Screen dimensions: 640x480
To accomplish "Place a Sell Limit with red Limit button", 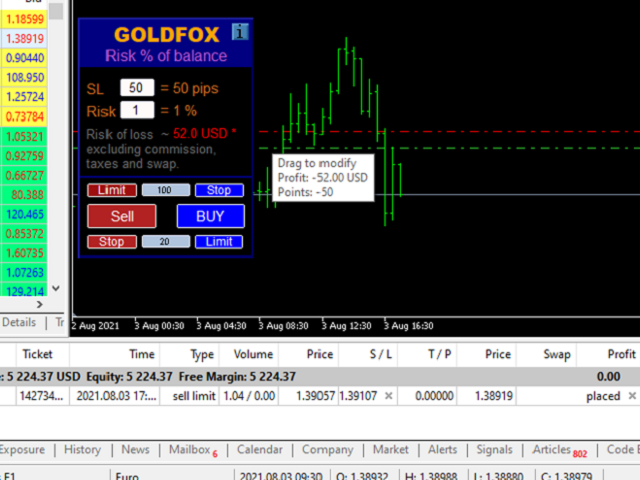I will point(112,190).
